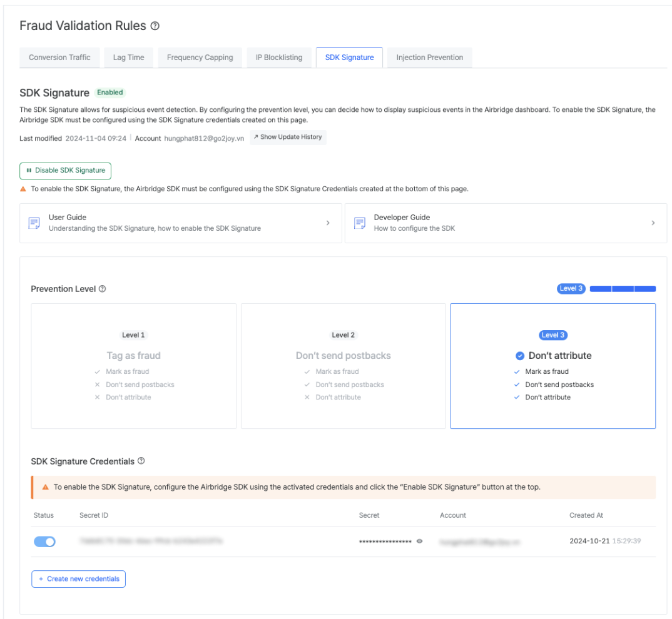Toggle the credential status switch off
Viewport: 672px width, 619px height.
(44, 541)
